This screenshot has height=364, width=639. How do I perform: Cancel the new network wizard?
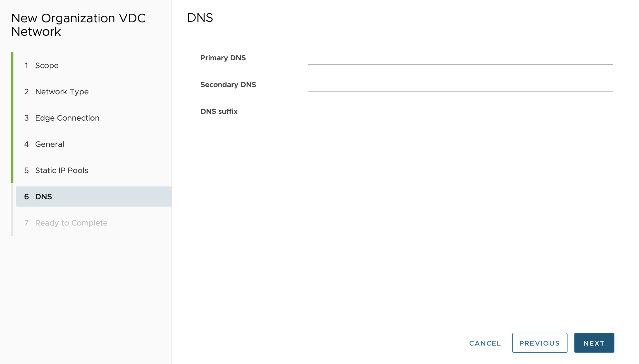[485, 343]
